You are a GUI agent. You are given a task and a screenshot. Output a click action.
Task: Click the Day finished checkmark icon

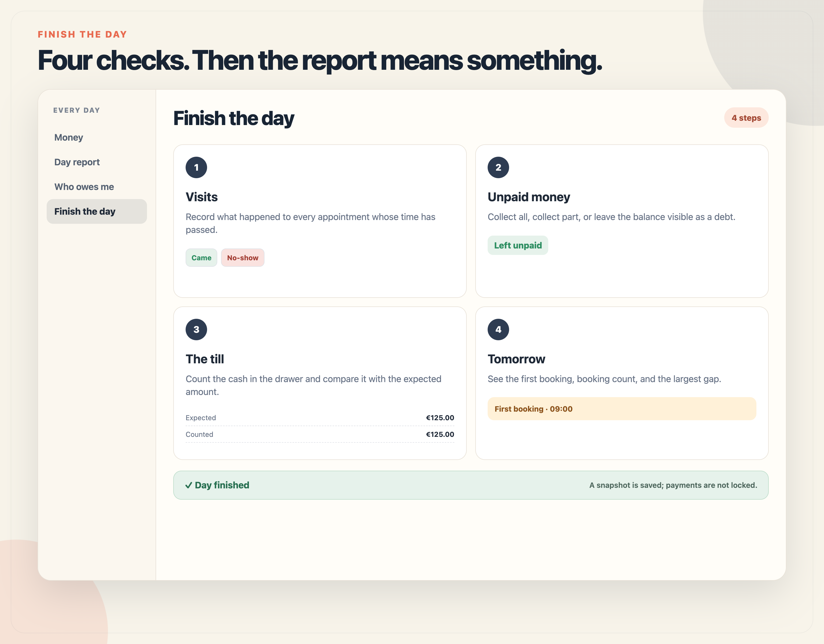(x=189, y=485)
